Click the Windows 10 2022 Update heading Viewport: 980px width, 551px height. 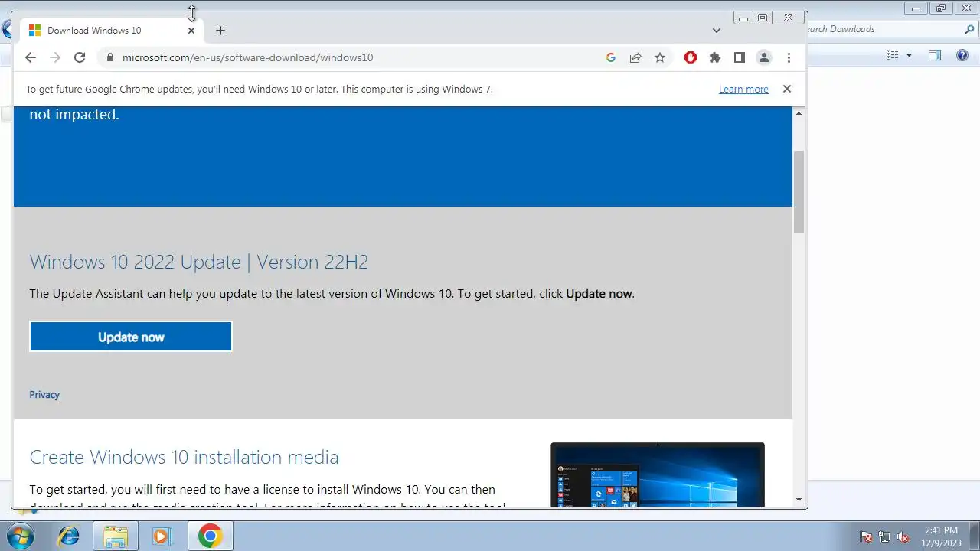[x=198, y=262]
